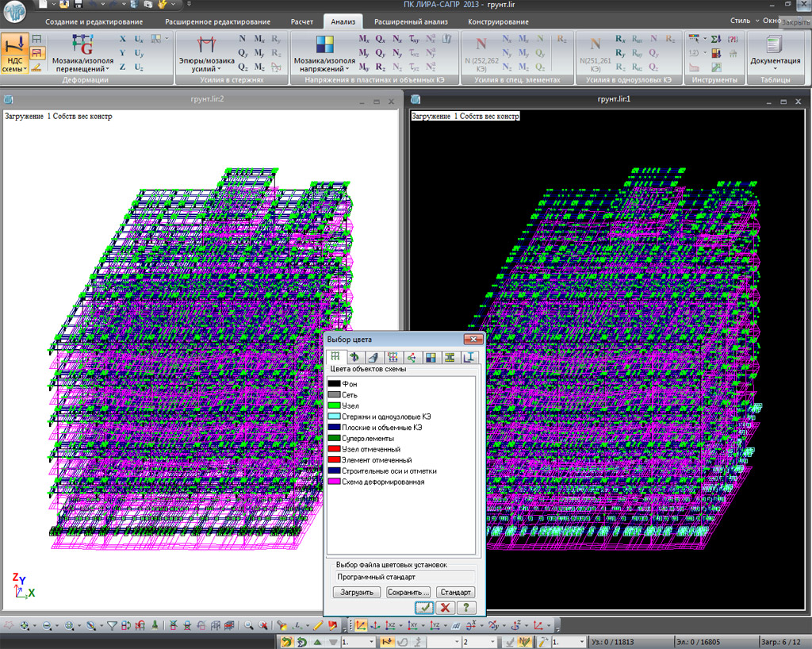The height and width of the screenshot is (649, 812).
Task: Click the question mark help icon
Action: pyautogui.click(x=465, y=607)
